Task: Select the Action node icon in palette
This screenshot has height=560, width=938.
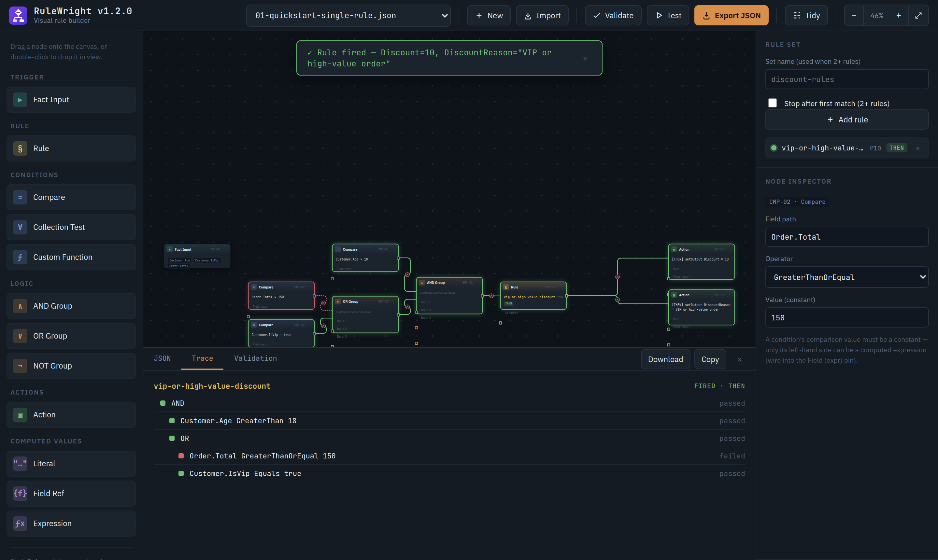Action: pyautogui.click(x=20, y=415)
